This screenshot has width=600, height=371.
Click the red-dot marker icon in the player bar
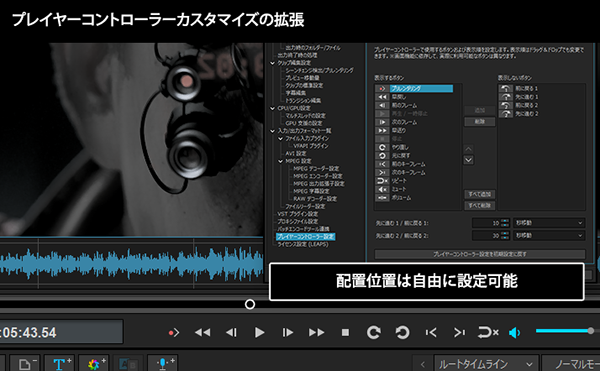pos(174,333)
